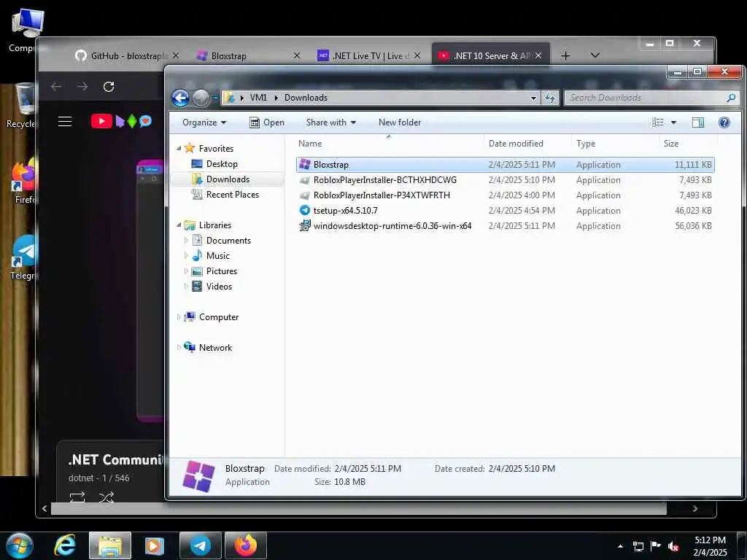Select Pictures library in navigation pane
747x560 pixels.
222,271
